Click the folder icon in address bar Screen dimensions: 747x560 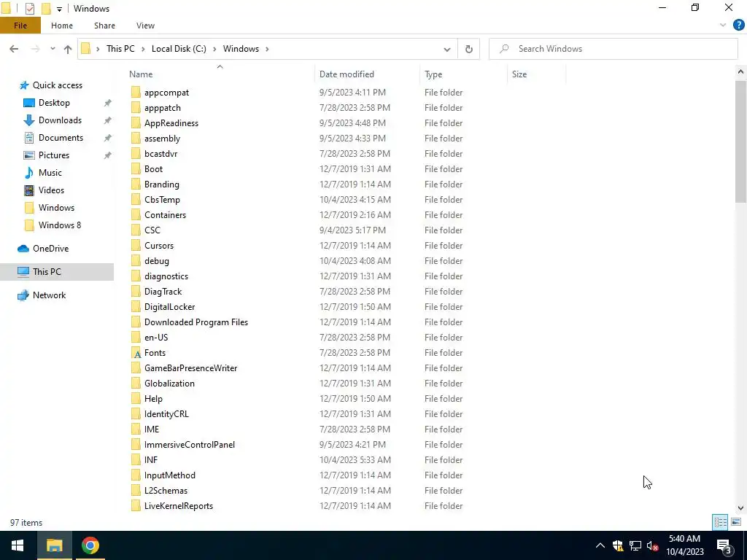tap(86, 49)
